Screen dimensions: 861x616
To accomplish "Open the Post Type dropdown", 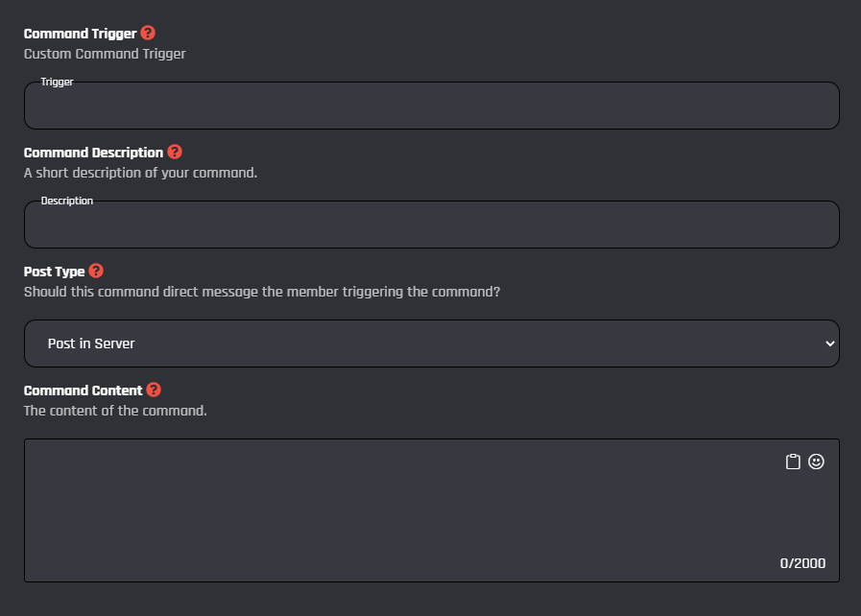I will click(x=431, y=343).
